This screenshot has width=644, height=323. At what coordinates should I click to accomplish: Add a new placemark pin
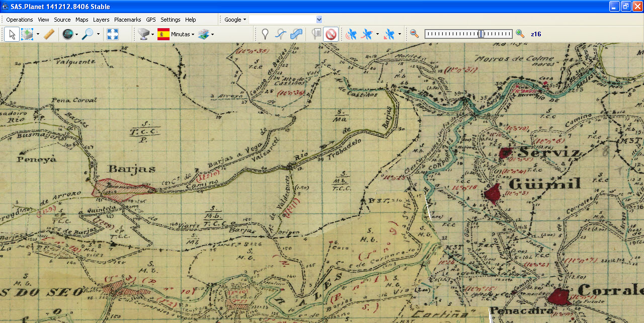[x=265, y=34]
